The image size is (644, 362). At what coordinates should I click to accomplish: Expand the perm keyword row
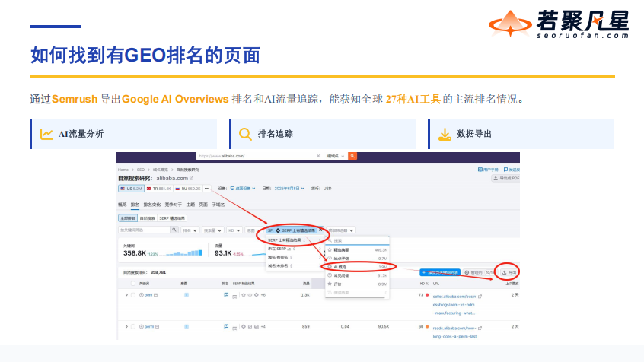click(x=126, y=327)
